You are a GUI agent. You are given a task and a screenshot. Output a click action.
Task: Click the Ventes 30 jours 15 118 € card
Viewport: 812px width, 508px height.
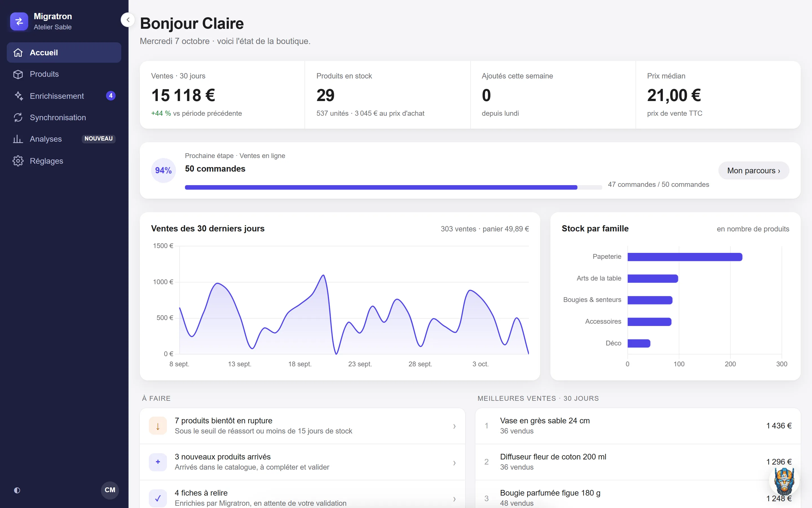[222, 95]
